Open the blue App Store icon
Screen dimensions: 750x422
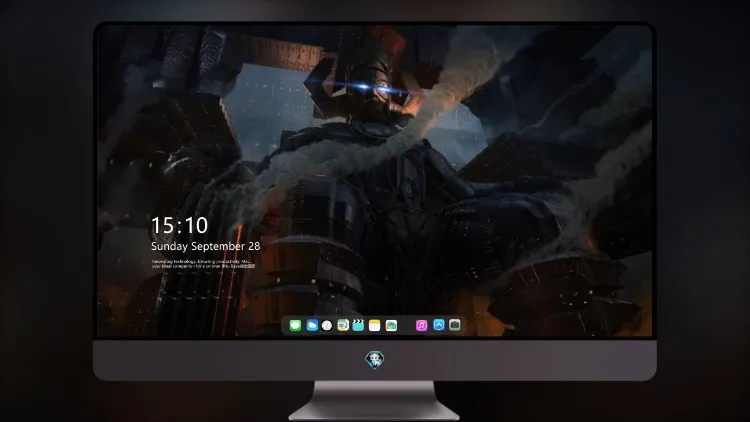(439, 325)
